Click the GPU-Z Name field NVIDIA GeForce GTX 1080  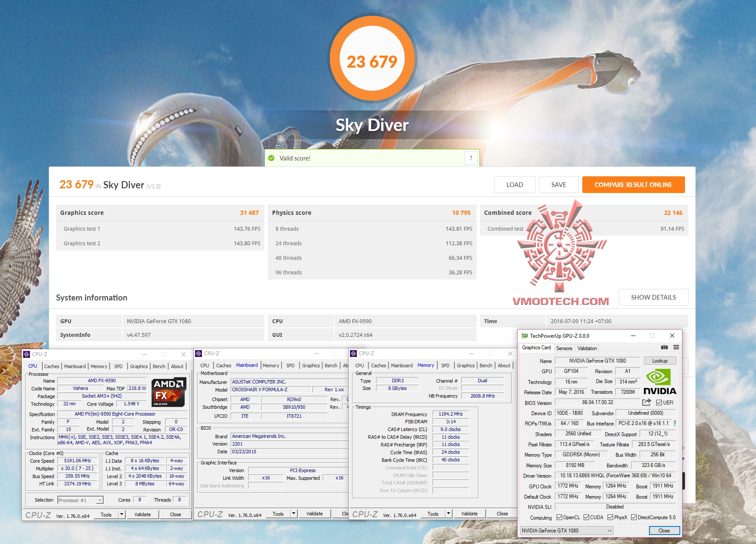[x=597, y=361]
